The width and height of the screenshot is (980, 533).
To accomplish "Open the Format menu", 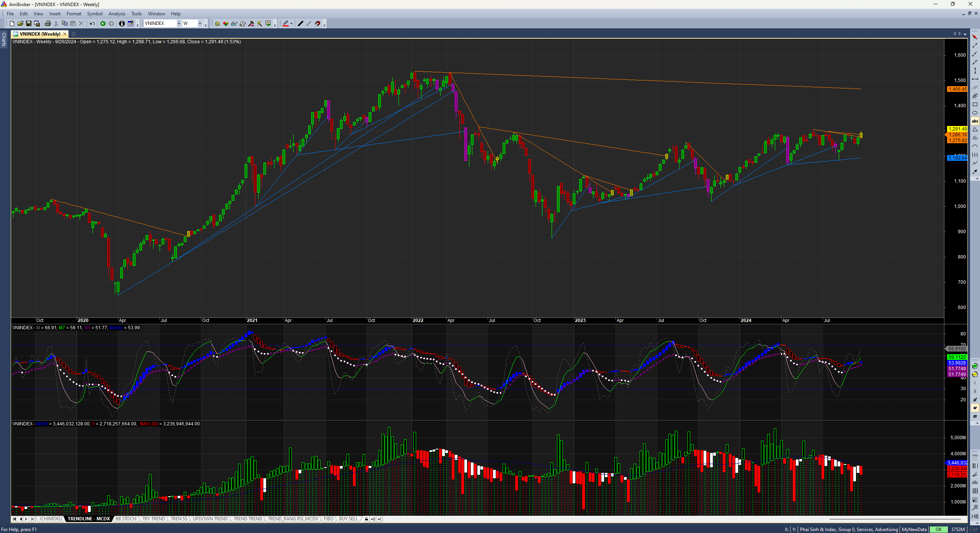I will pyautogui.click(x=74, y=14).
